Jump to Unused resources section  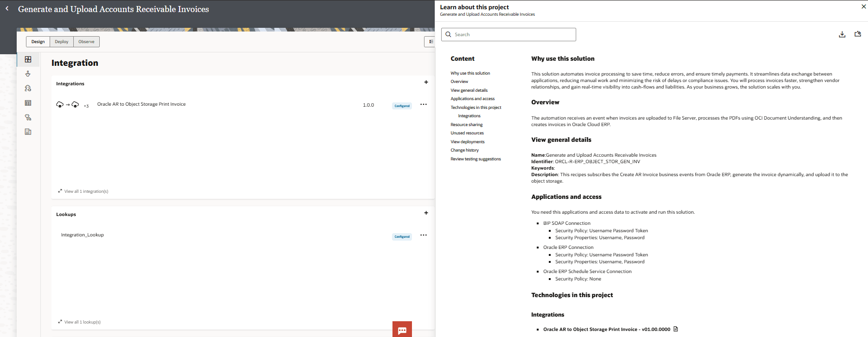pyautogui.click(x=467, y=133)
